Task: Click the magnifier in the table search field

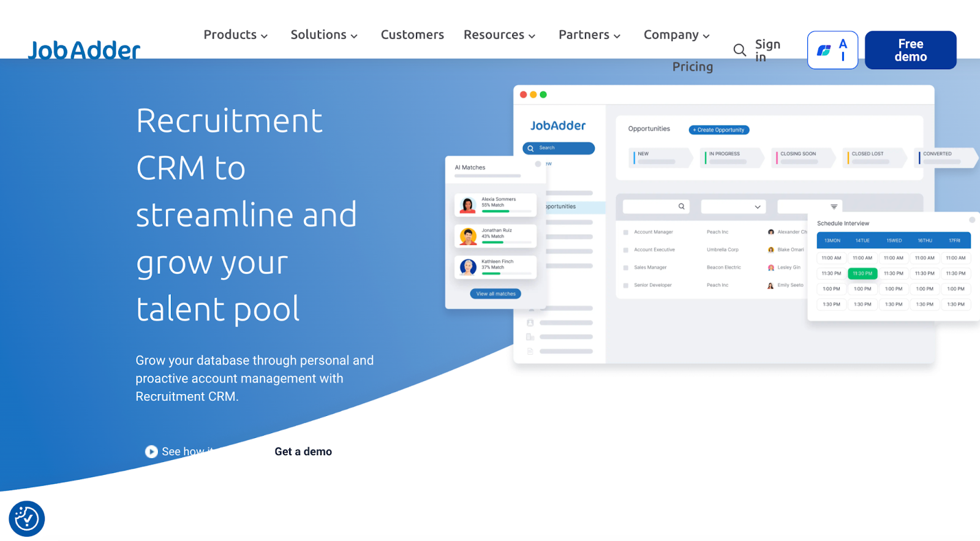Action: [x=681, y=206]
